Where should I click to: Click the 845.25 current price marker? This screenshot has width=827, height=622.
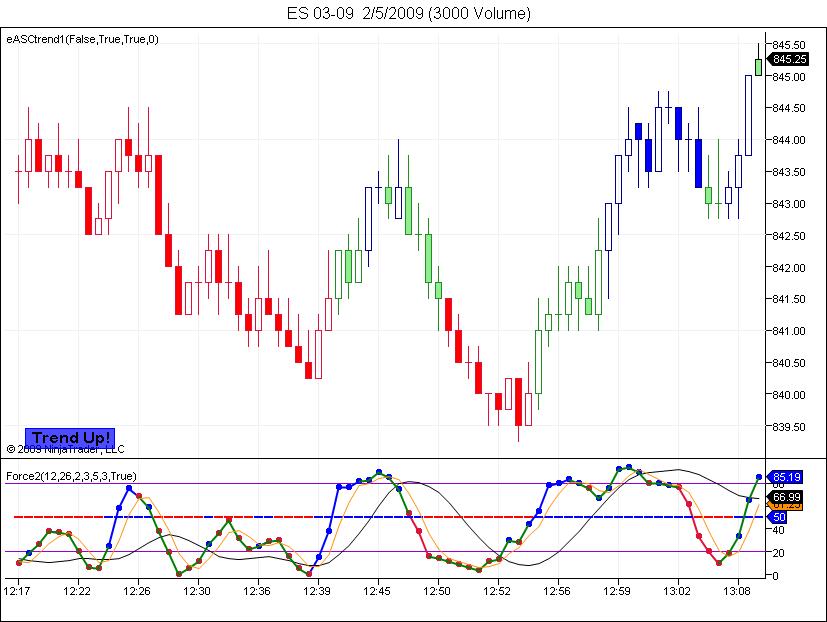tap(787, 59)
